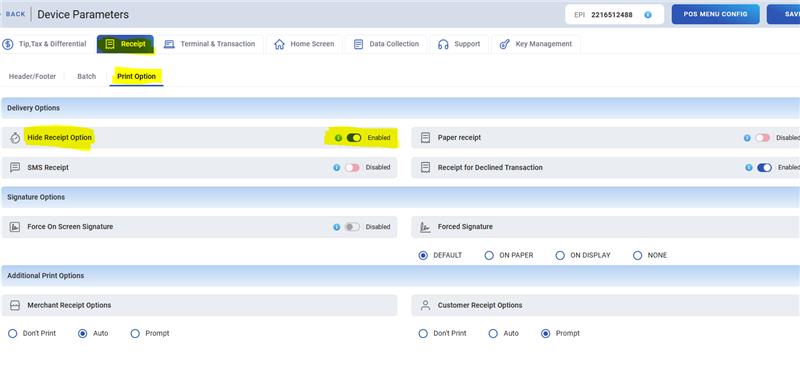
Task: Click the info icon for Hide Receipt Option
Action: click(x=338, y=138)
